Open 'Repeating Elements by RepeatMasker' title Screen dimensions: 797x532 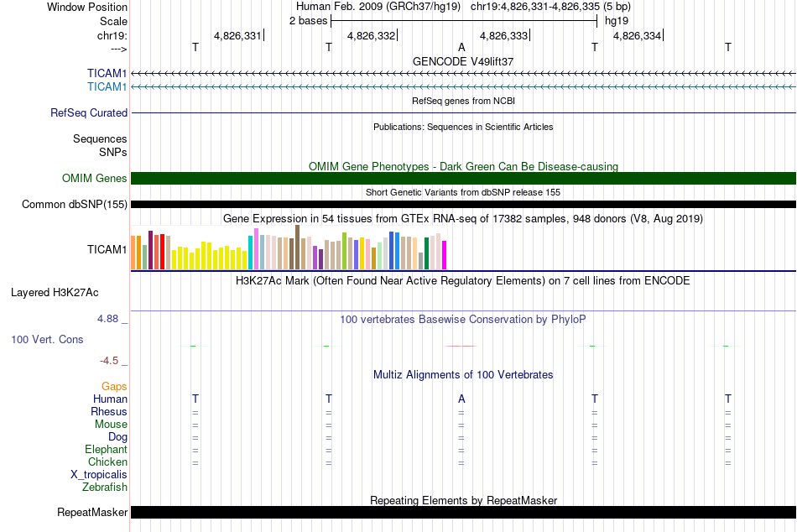coord(464,500)
